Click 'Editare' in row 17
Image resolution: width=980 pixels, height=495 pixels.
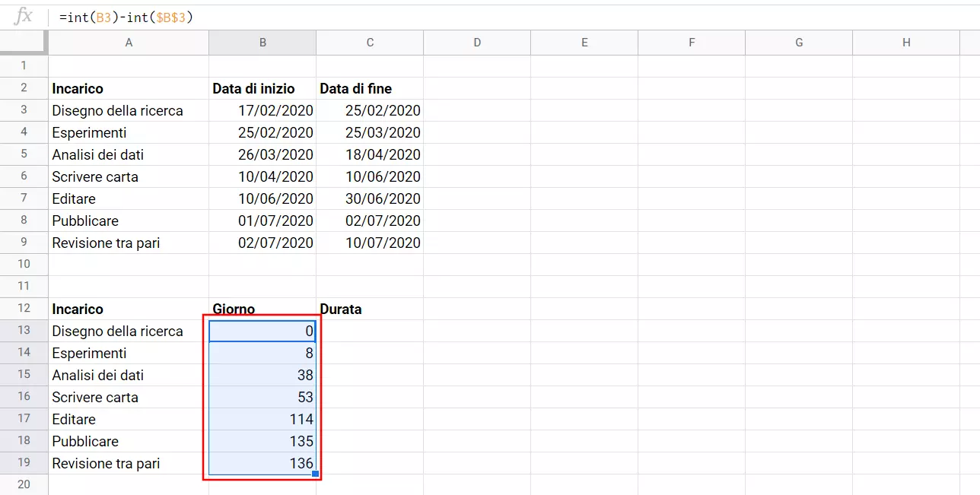[x=129, y=419]
